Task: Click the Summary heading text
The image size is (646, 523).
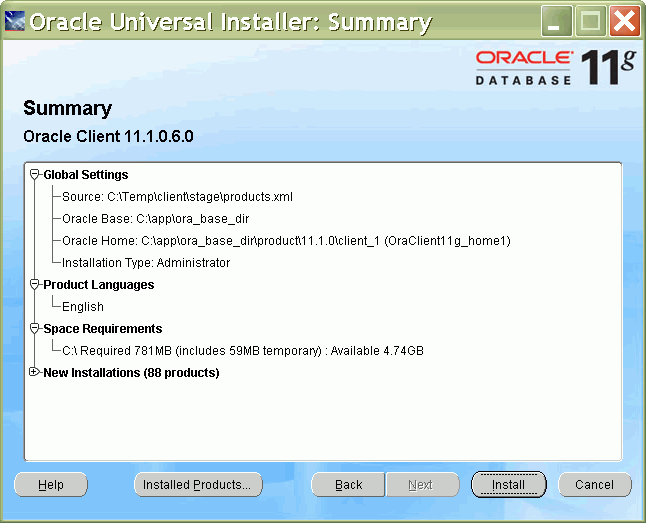Action: point(68,108)
